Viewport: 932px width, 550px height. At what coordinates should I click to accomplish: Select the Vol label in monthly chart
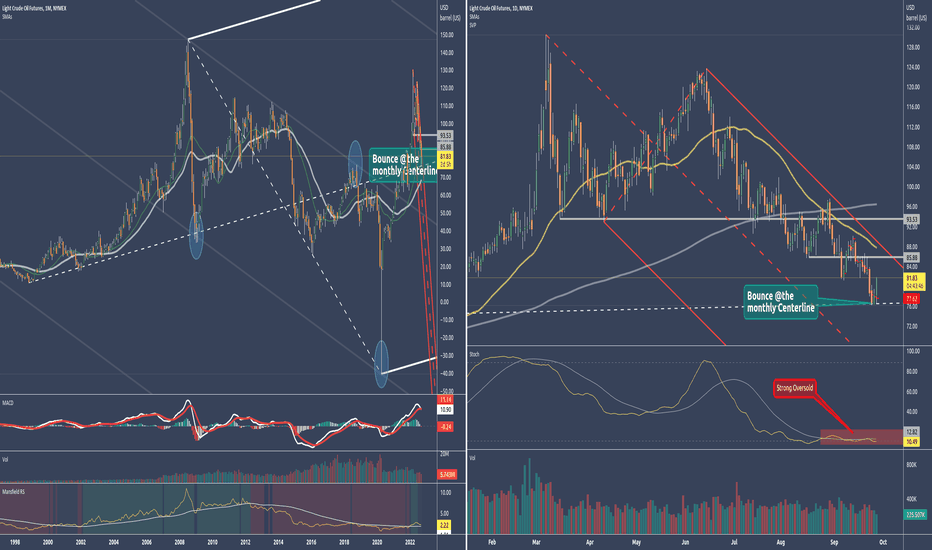pyautogui.click(x=5, y=460)
